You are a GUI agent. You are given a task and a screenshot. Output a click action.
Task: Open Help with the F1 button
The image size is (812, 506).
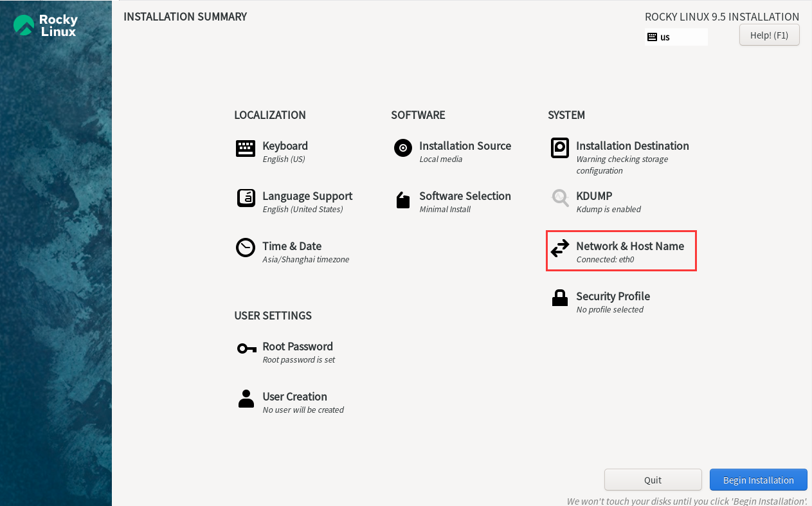769,35
